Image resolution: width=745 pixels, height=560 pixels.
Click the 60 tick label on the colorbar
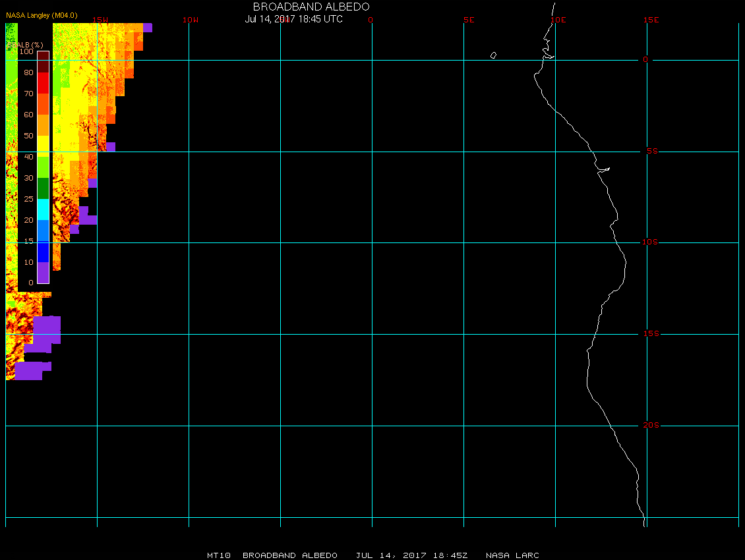28,115
